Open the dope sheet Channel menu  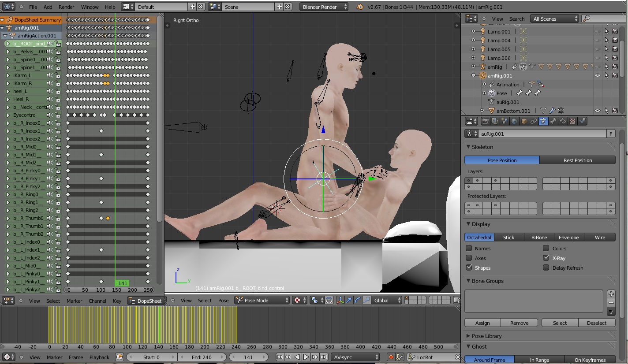[x=97, y=301]
